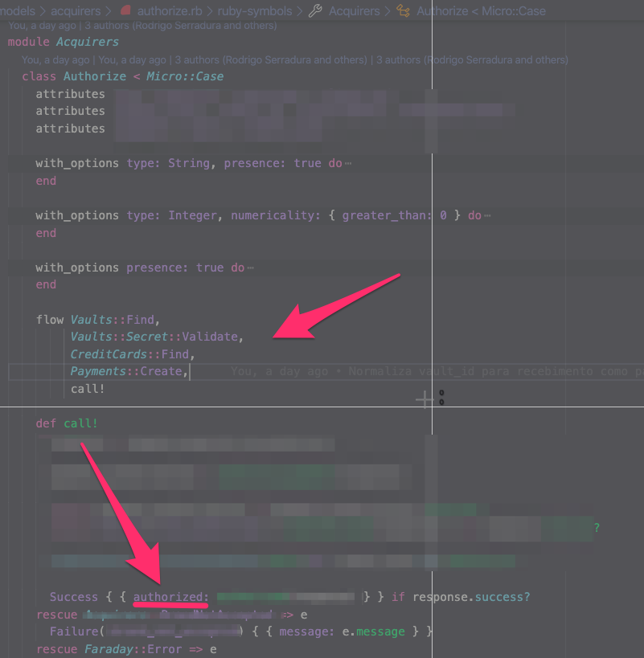Click 'end' after the String with_options block

[46, 181]
